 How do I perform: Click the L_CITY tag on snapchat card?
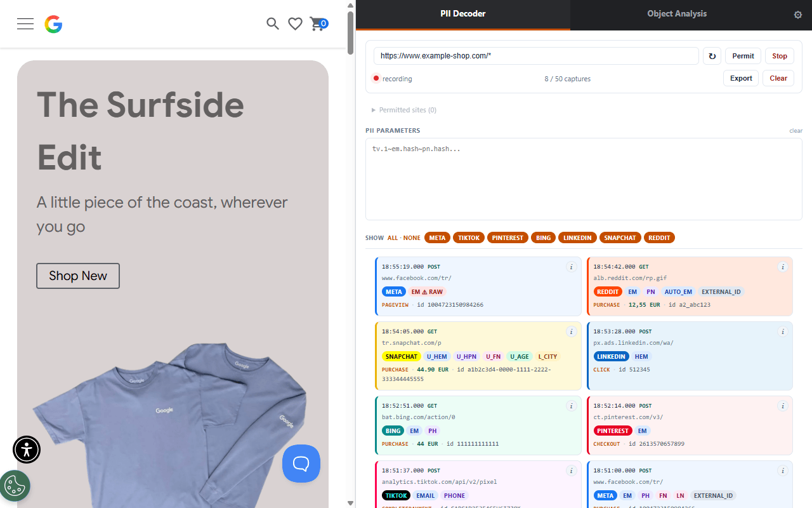(x=547, y=356)
